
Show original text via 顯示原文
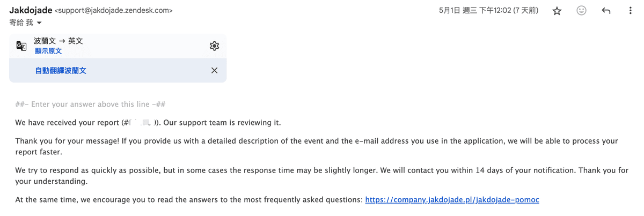point(48,51)
